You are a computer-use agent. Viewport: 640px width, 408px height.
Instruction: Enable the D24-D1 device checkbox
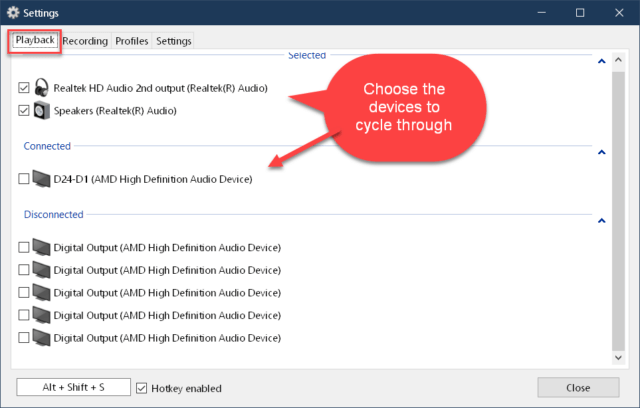25,180
